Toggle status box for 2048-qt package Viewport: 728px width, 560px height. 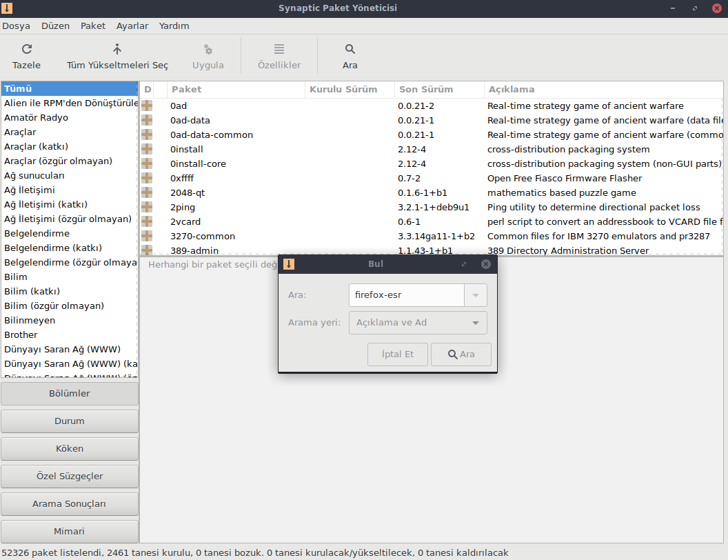pyautogui.click(x=147, y=192)
